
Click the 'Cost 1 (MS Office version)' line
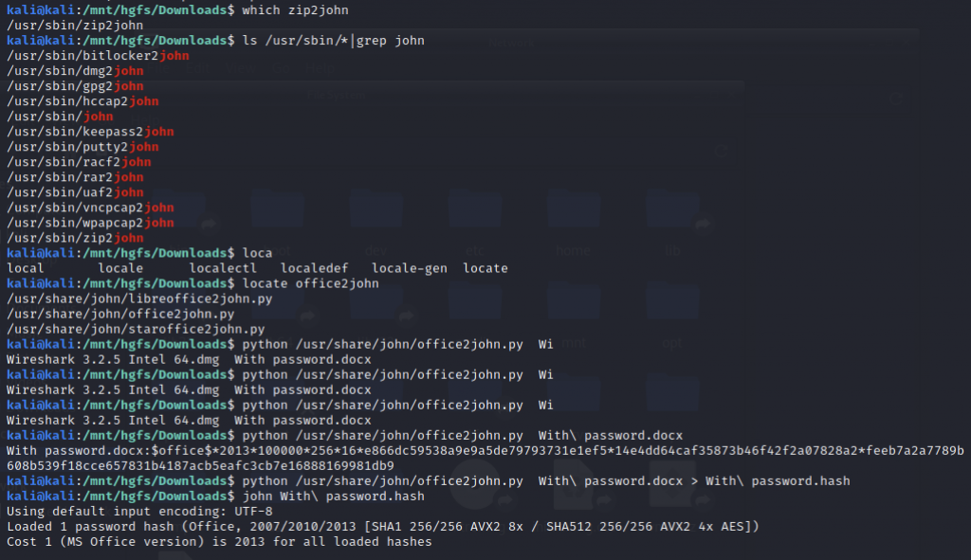[x=218, y=541]
